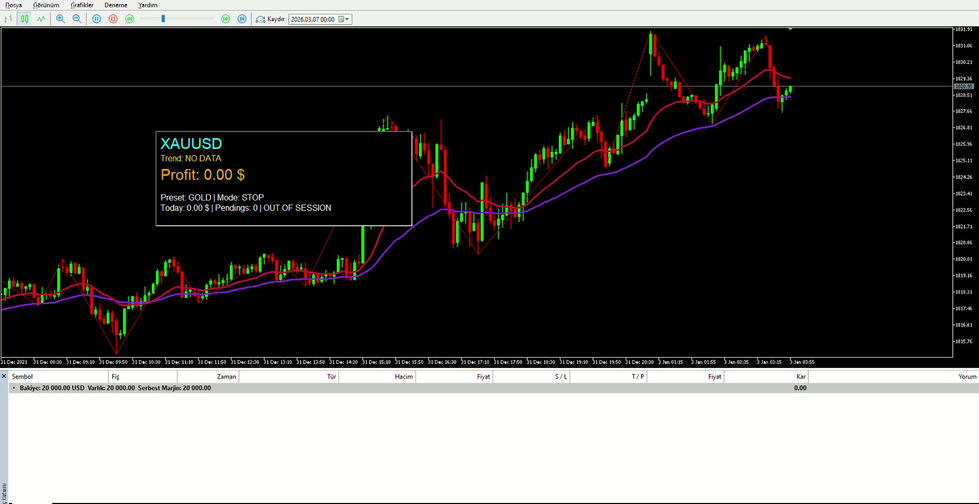Click the Kaydır scroll-to-date button
This screenshot has height=504, width=979.
(x=270, y=19)
